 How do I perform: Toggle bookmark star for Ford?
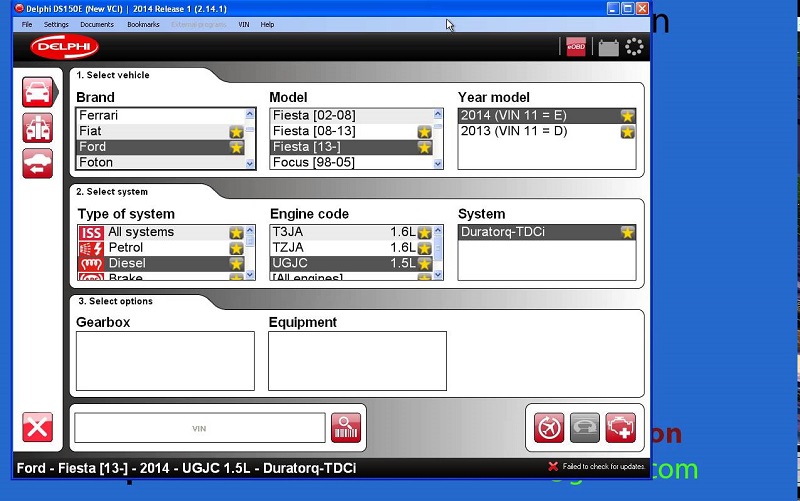(x=236, y=147)
